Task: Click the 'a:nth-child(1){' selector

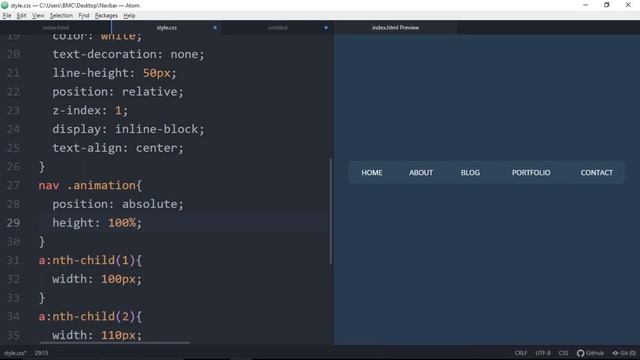Action: point(90,260)
